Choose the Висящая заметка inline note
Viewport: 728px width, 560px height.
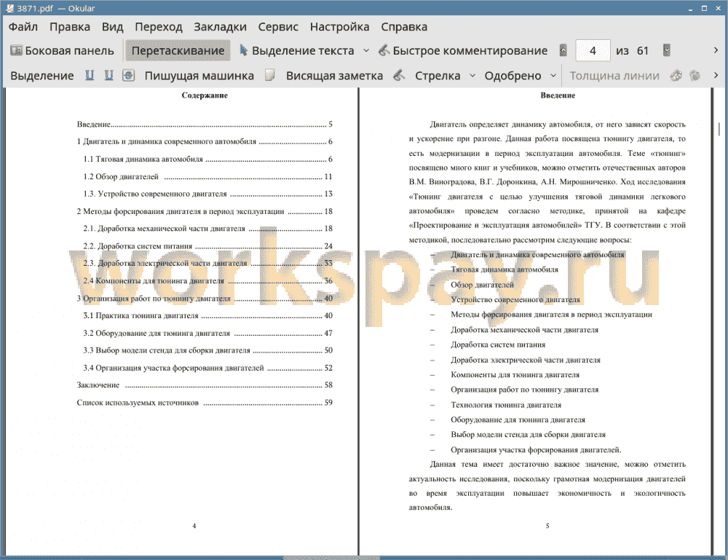[x=334, y=76]
